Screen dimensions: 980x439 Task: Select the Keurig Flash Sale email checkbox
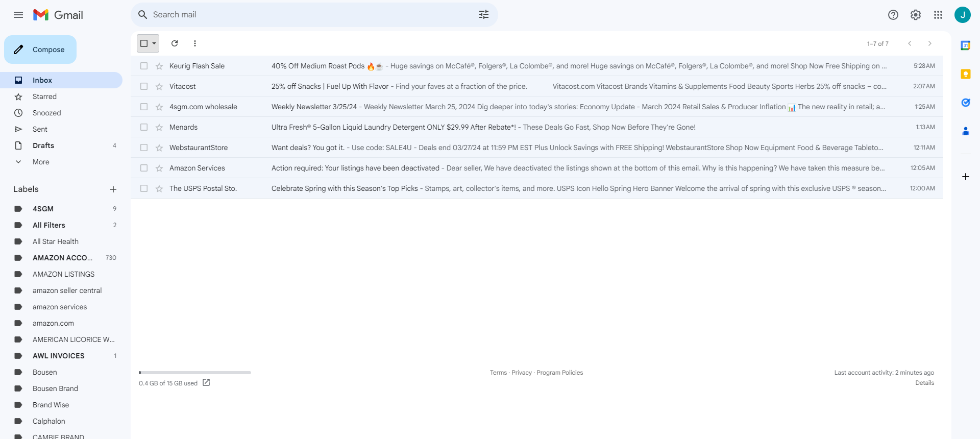[x=144, y=66]
